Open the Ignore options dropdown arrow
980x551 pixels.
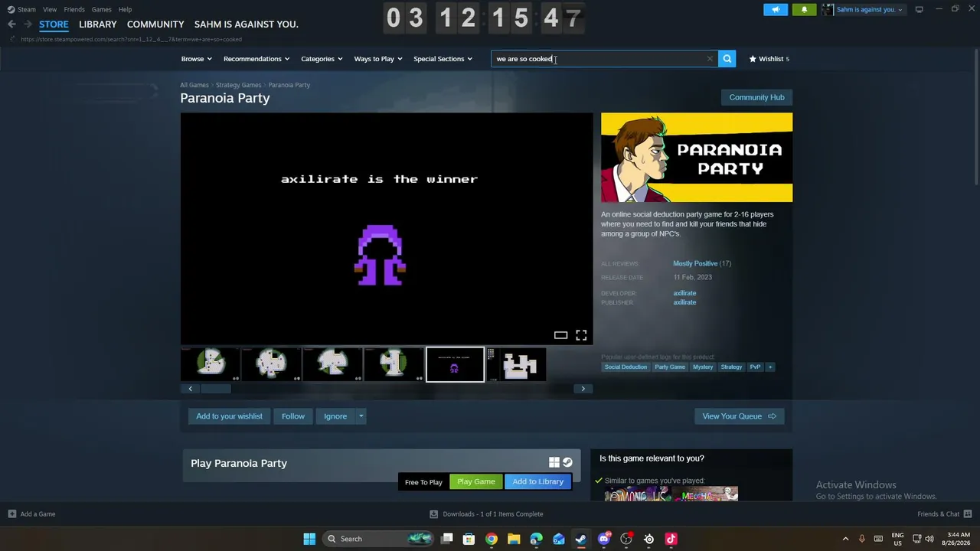pyautogui.click(x=361, y=416)
